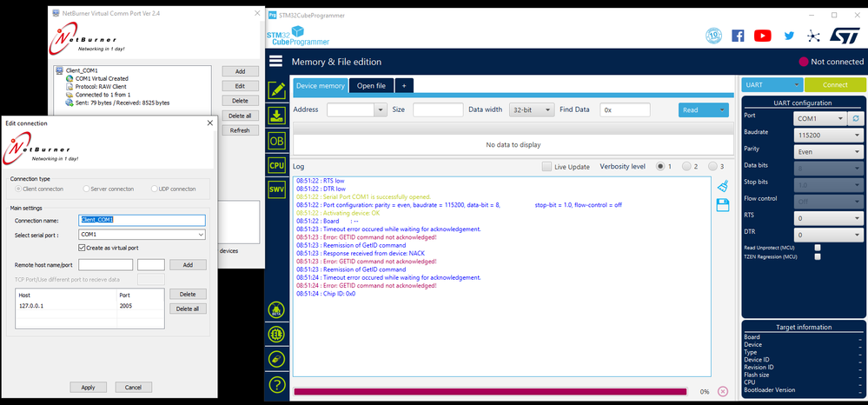Click the Size input field
This screenshot has height=405, width=868.
[438, 110]
